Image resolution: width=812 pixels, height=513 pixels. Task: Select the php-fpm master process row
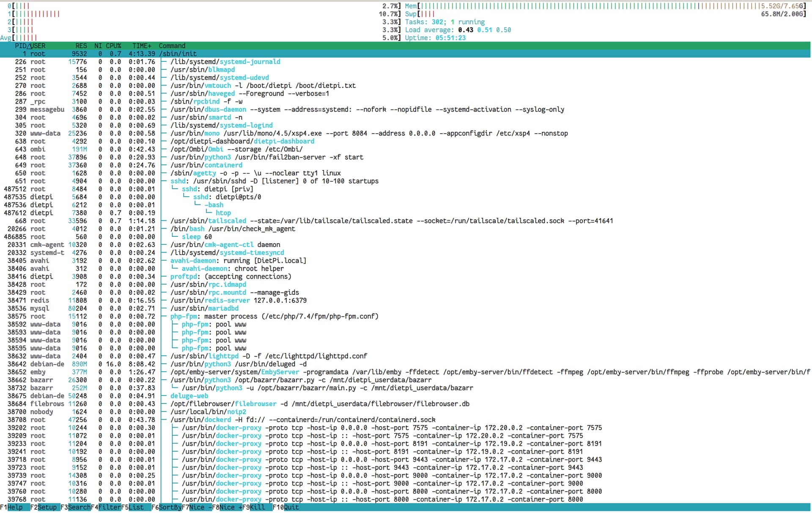click(x=405, y=316)
